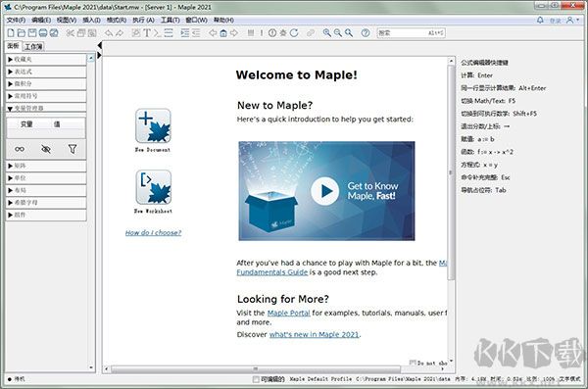Screen dimensions: 588x389
Task: Expand the 矩阵 palette
Action: click(x=46, y=166)
